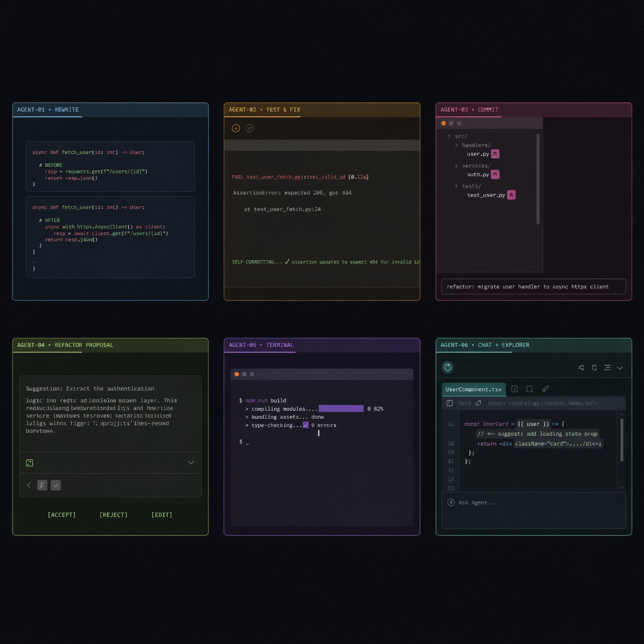Screen dimensions: 644x644
Task: Select the AGENT-03 • COMMIT tab
Action: [469, 110]
